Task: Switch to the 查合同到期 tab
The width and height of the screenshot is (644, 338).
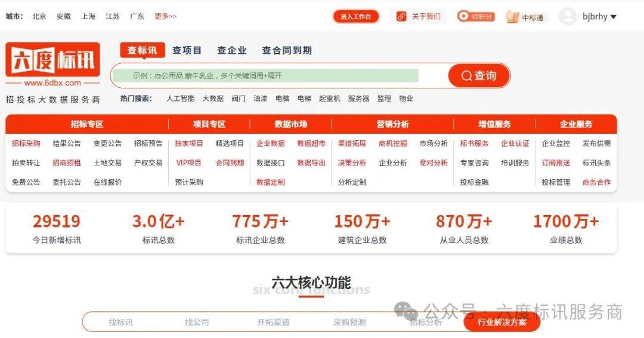Action: (x=287, y=50)
